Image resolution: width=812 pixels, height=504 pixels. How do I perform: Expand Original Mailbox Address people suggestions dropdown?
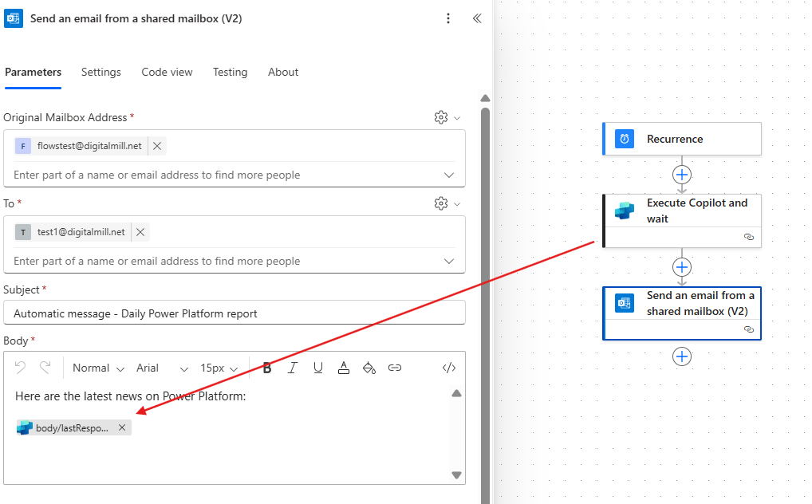(x=449, y=175)
